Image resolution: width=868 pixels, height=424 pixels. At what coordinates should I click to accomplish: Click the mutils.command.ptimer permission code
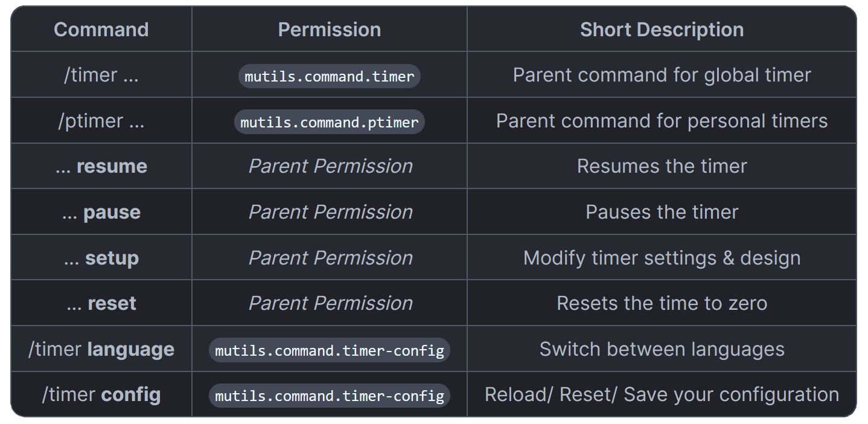coord(330,122)
